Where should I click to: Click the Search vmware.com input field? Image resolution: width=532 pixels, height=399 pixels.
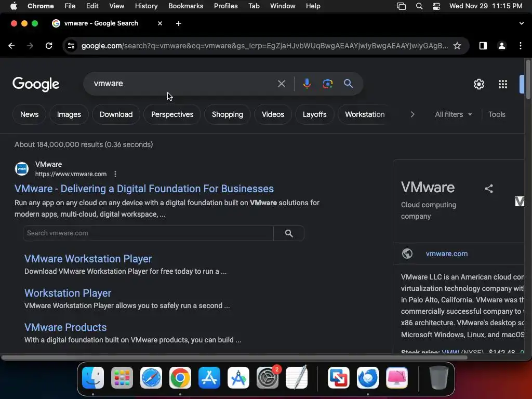(x=148, y=233)
